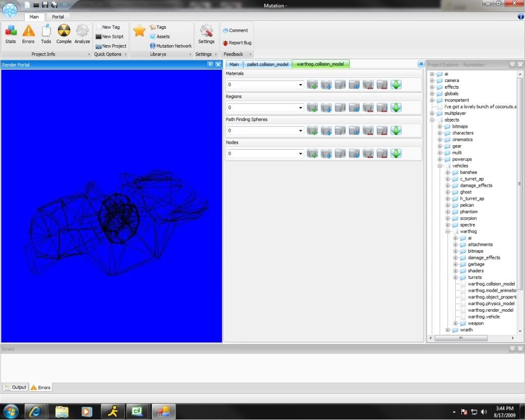Toggle the Errors panel pin

[x=512, y=349]
